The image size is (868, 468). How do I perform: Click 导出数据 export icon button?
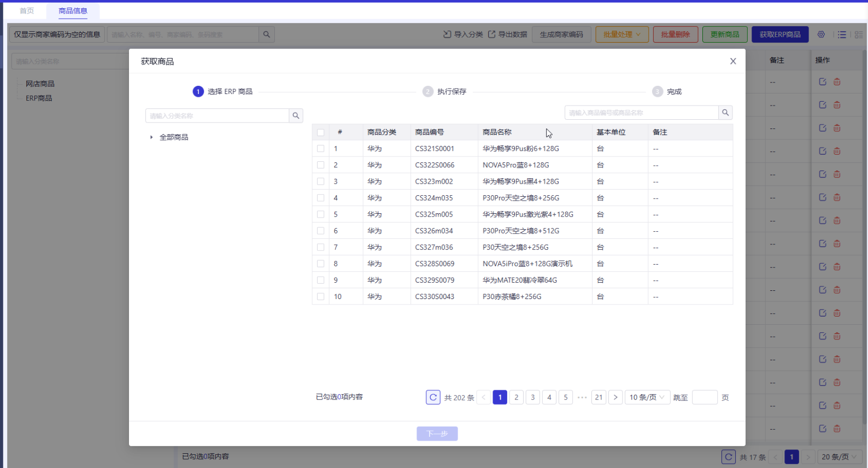pos(507,34)
